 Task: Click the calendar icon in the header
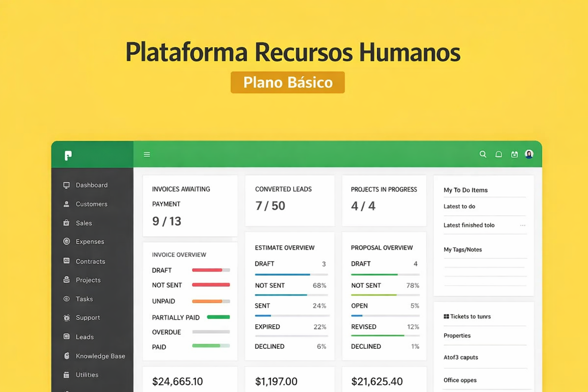pos(514,154)
